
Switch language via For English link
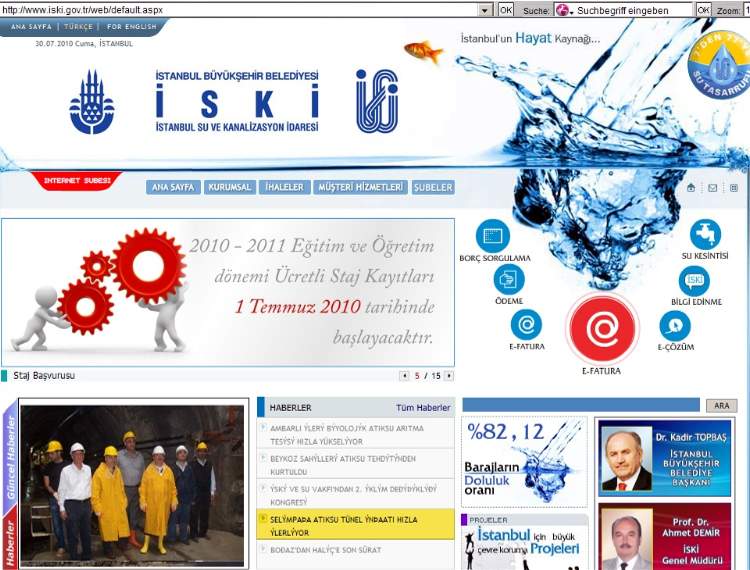pyautogui.click(x=131, y=27)
